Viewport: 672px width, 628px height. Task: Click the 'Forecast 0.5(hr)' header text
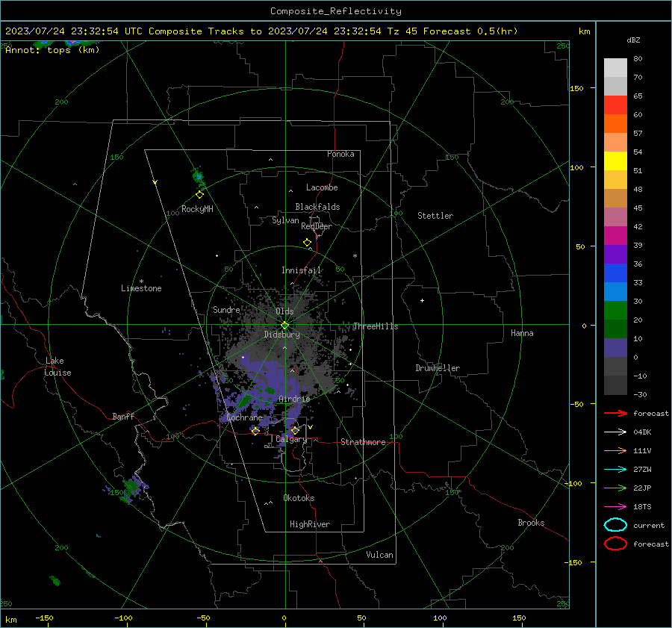pos(470,31)
